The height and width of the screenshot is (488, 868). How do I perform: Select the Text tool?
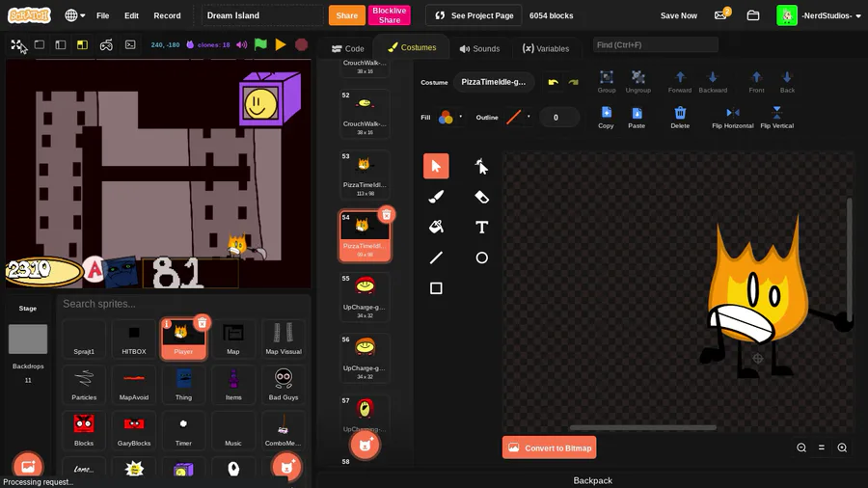(x=481, y=227)
